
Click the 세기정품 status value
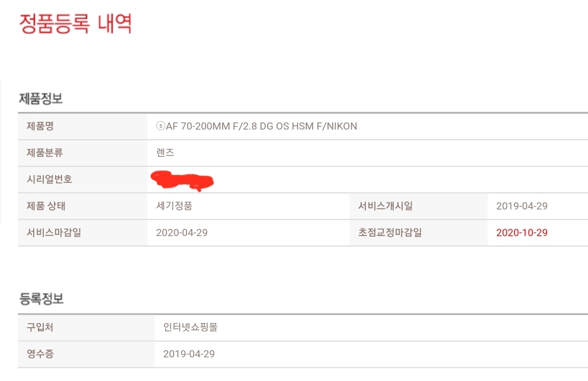(x=174, y=206)
